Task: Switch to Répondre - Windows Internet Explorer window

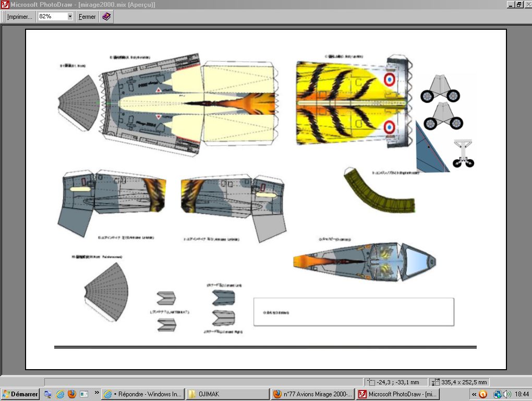Action: pos(142,394)
